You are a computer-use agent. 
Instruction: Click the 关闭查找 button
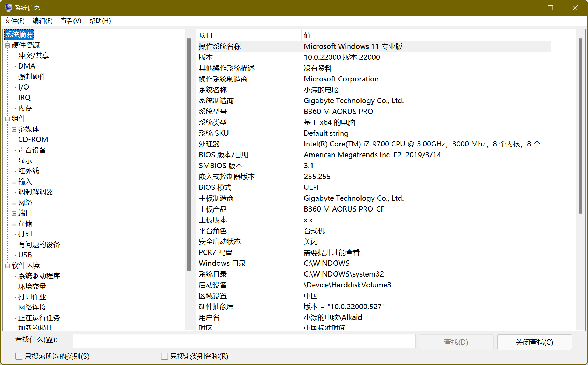click(534, 342)
